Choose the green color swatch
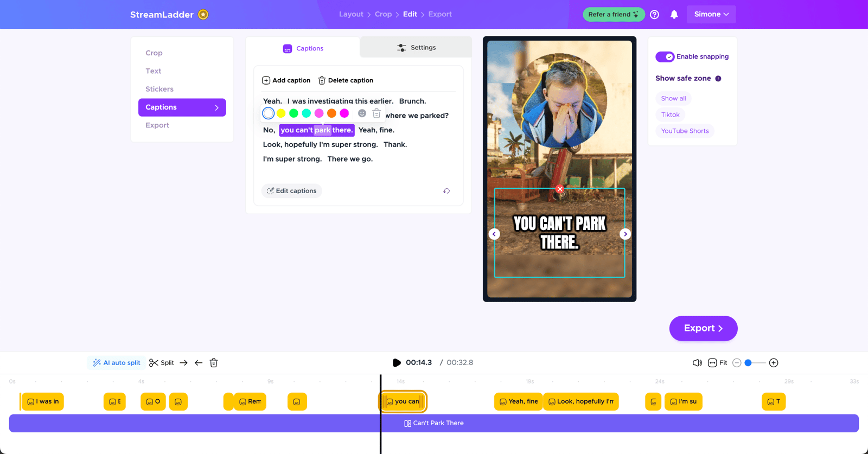Viewport: 868px width, 454px height. pyautogui.click(x=293, y=113)
